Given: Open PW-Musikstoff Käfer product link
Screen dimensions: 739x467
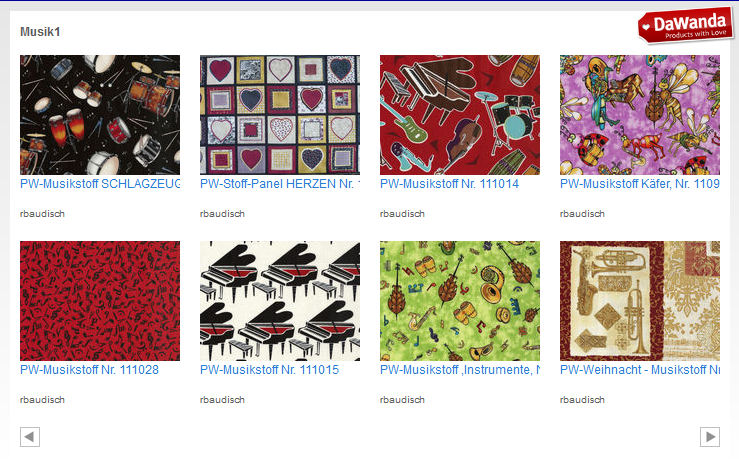Looking at the screenshot, I should point(640,184).
